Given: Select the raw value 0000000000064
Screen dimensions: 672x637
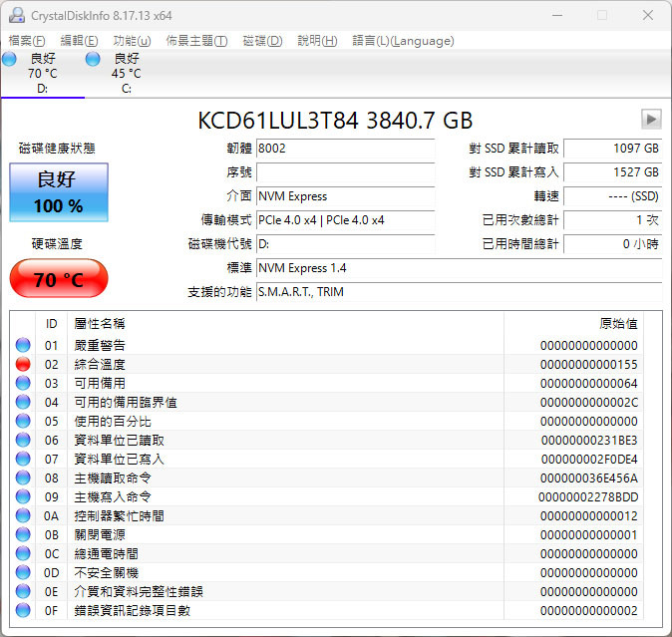Looking at the screenshot, I should click(589, 384).
